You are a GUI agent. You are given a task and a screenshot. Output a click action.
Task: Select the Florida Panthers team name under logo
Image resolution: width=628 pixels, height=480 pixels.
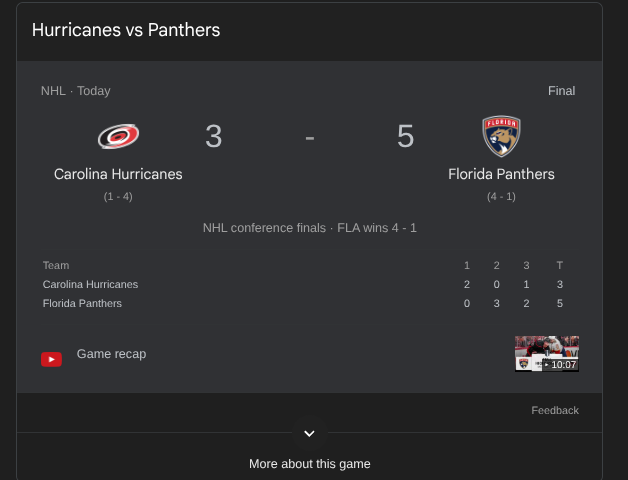(x=501, y=174)
